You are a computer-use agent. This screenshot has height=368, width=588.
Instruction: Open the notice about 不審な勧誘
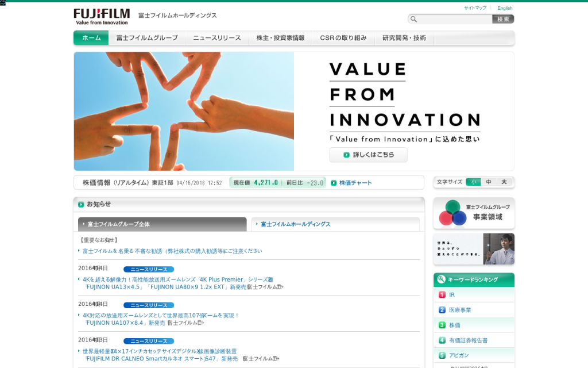click(172, 251)
